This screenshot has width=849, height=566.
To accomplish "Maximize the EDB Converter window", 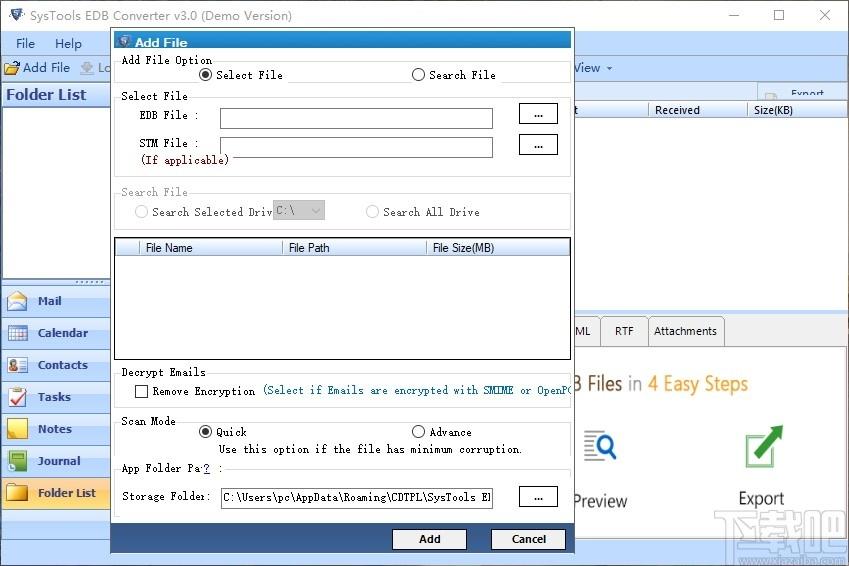I will pos(779,15).
